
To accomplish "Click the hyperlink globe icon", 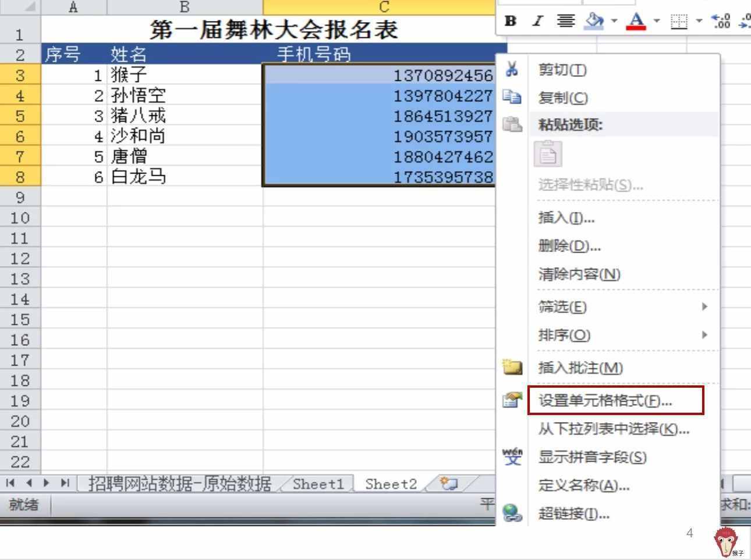I will [512, 513].
